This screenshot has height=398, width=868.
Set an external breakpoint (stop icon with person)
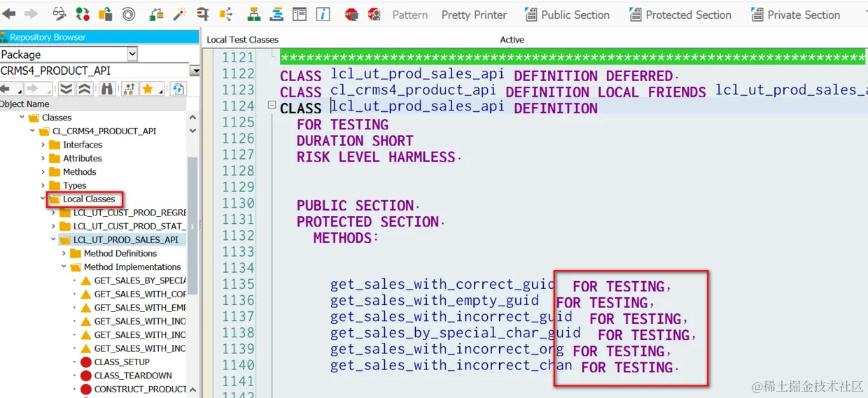coord(374,14)
